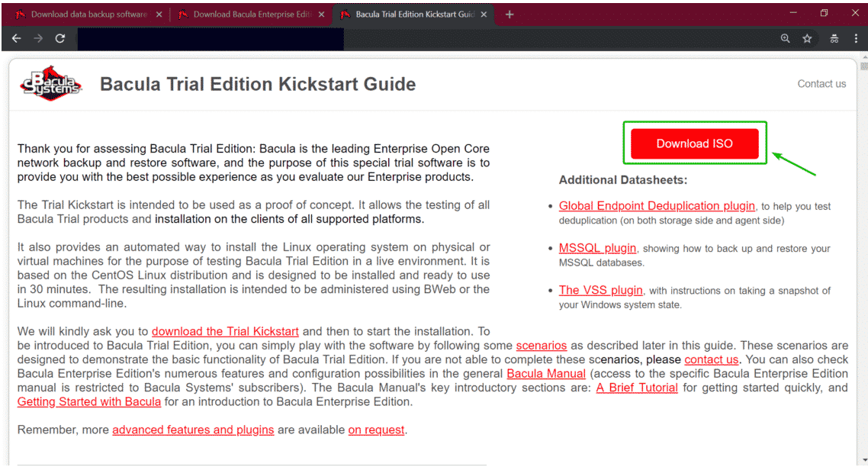Viewport: 868px width, 467px height.
Task: Open the browser three-dot menu
Action: 856,38
